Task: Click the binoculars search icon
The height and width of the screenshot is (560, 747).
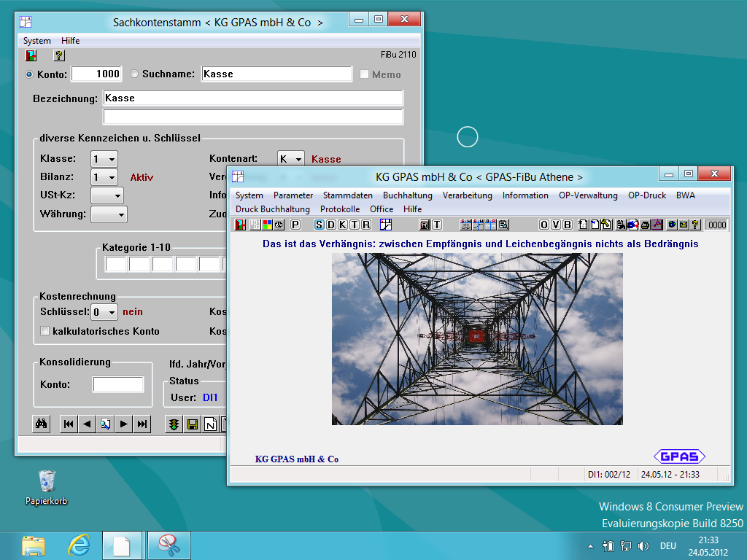Action: pos(42,424)
